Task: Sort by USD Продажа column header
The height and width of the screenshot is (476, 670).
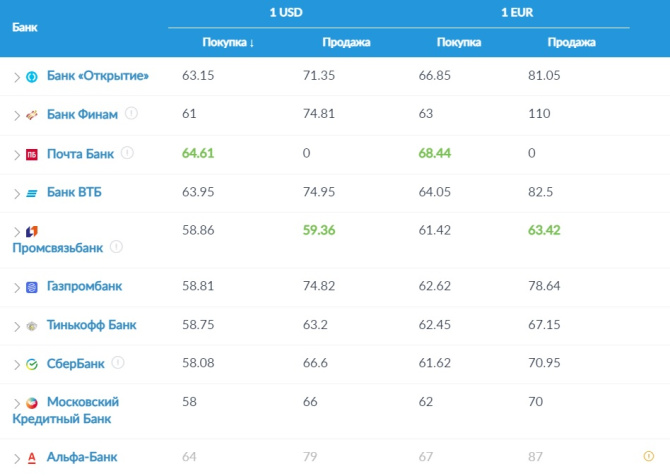Action: pyautogui.click(x=347, y=42)
